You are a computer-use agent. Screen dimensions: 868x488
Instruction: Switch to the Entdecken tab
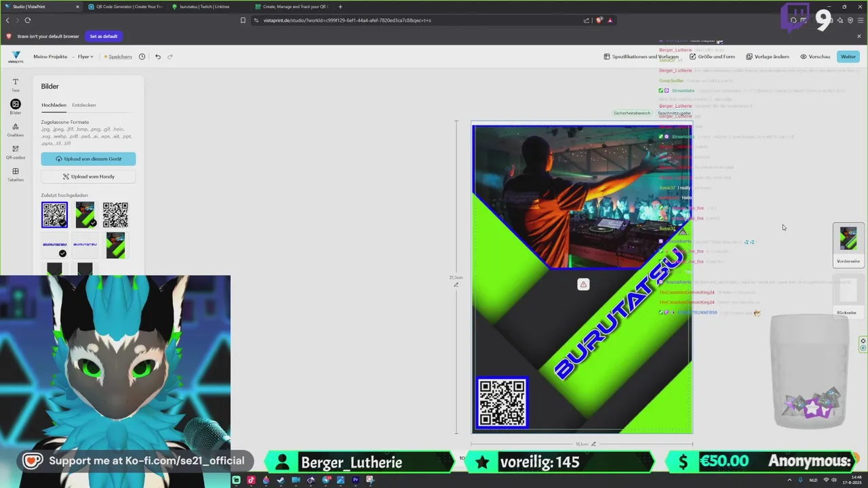(x=84, y=105)
